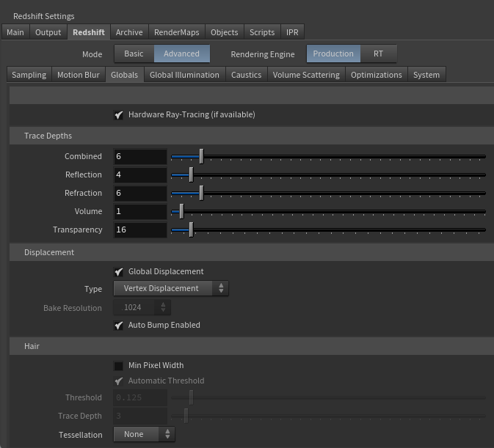
Task: Select Production rendering engine
Action: 333,54
